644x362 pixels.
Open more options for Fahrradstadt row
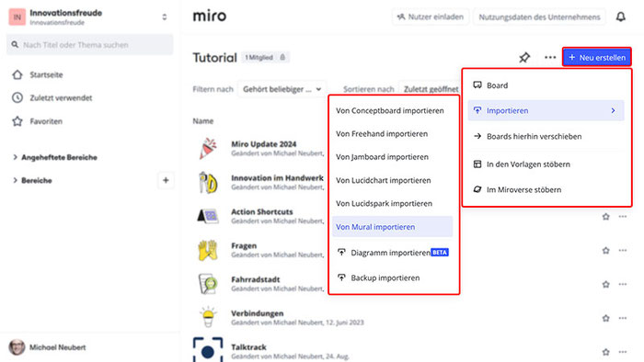[x=623, y=284]
